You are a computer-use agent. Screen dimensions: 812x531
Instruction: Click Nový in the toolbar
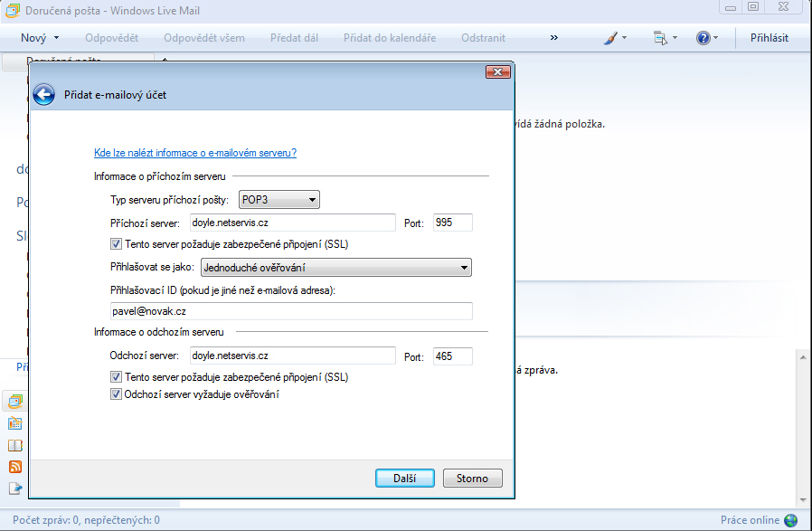tap(33, 38)
